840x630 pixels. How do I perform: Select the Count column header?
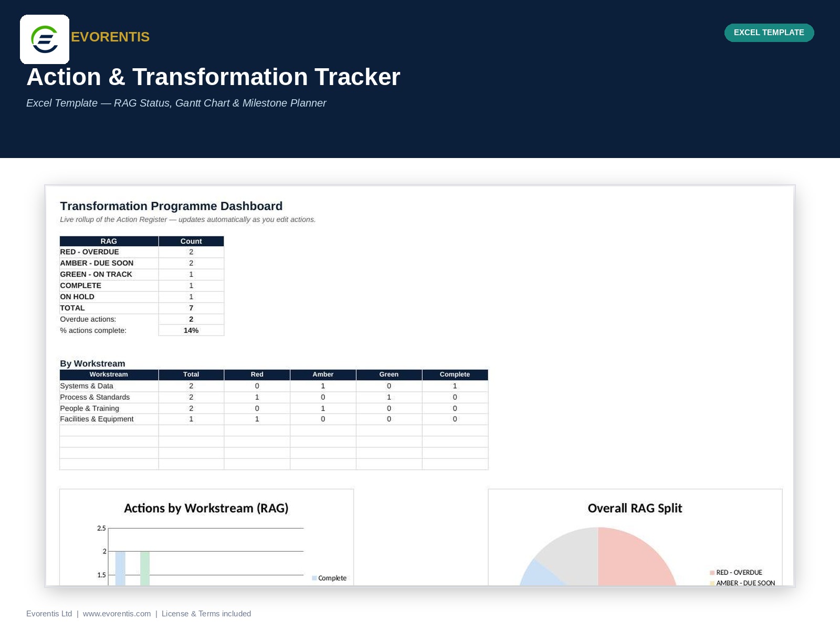(191, 241)
